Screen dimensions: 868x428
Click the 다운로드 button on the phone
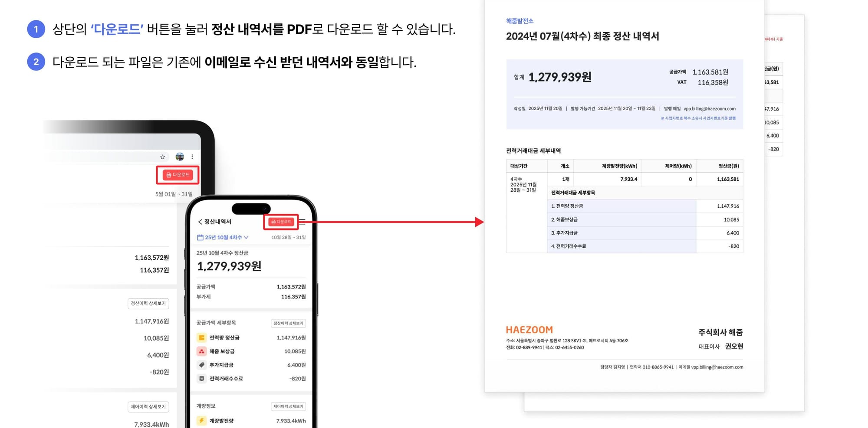pyautogui.click(x=281, y=222)
